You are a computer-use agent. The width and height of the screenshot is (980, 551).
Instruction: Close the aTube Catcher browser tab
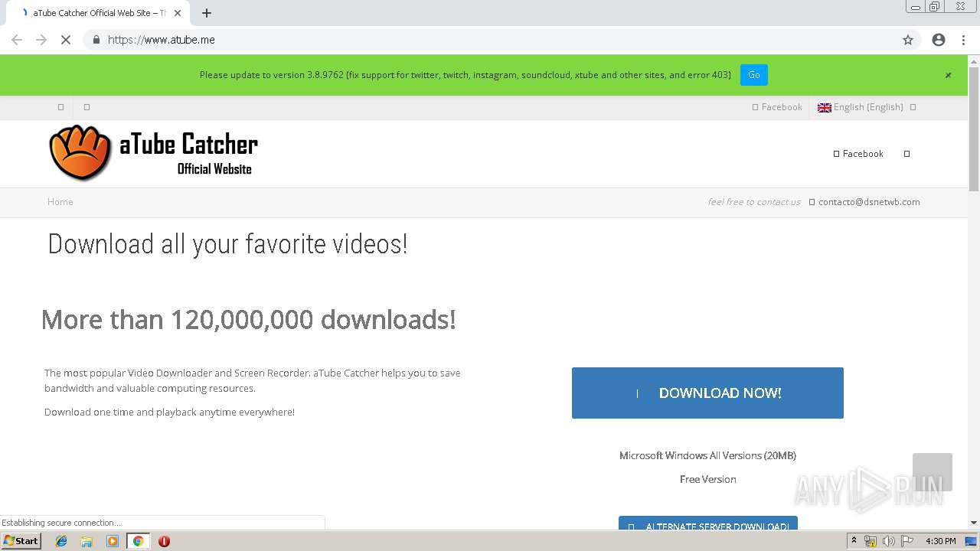coord(178,13)
